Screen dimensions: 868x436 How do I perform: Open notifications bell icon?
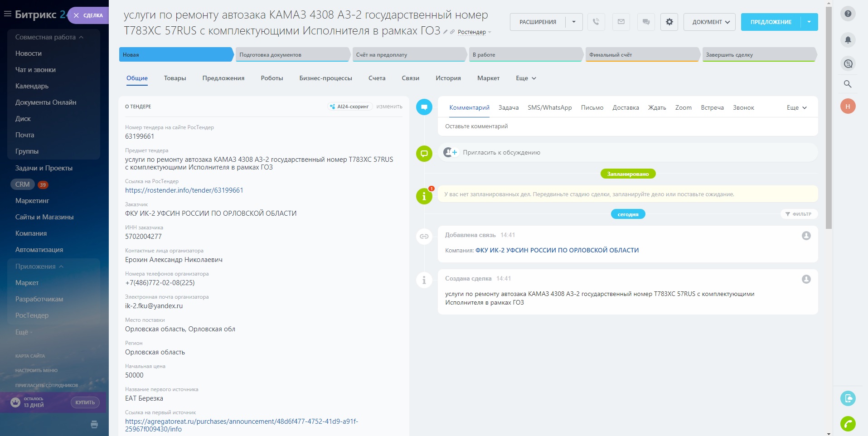tap(848, 40)
